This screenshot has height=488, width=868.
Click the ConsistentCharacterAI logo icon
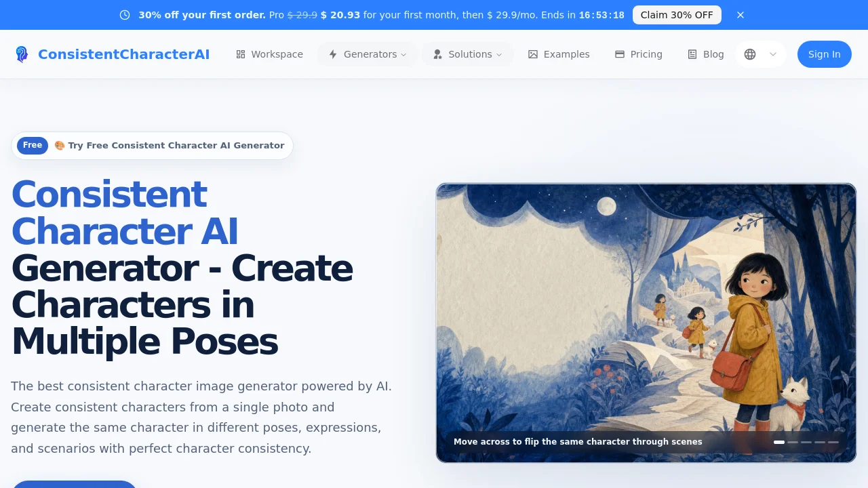pyautogui.click(x=22, y=54)
